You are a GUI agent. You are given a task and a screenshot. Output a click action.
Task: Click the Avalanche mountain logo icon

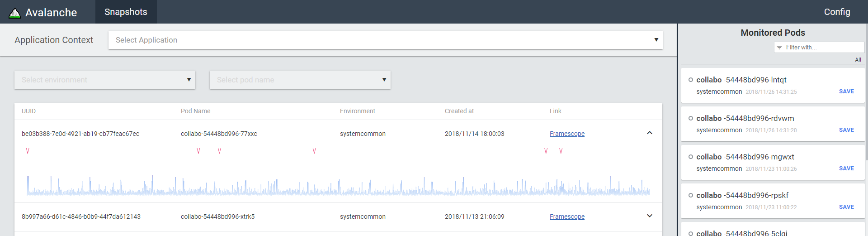click(x=15, y=13)
